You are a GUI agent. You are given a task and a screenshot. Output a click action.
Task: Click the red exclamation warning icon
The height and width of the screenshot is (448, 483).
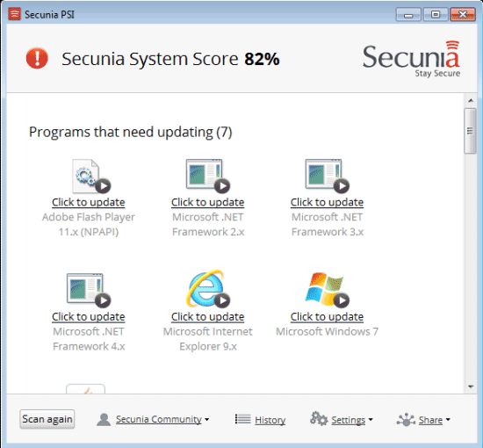[37, 58]
